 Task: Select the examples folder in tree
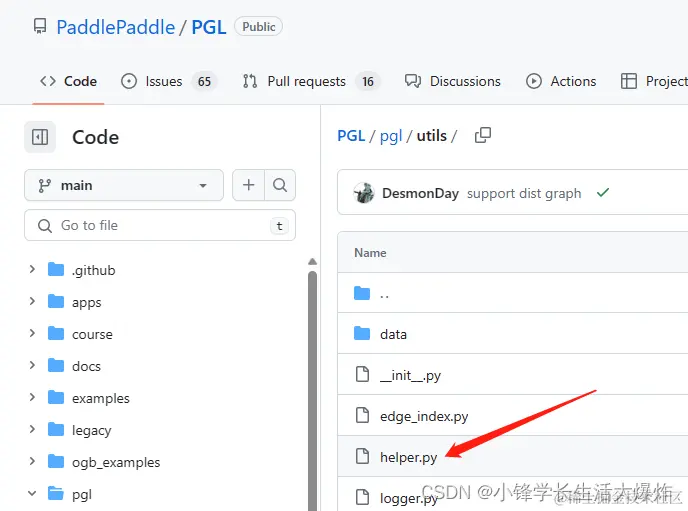pos(100,398)
